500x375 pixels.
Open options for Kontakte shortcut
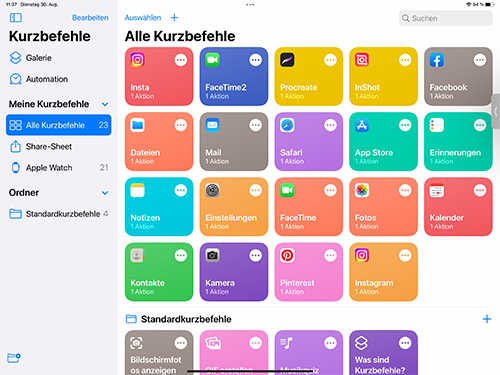click(x=181, y=256)
